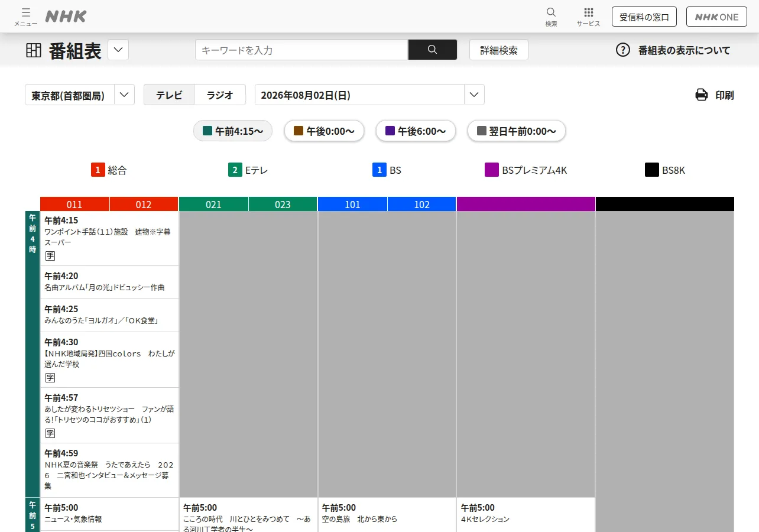
Task: Click the 総合 channel label
Action: (117, 170)
